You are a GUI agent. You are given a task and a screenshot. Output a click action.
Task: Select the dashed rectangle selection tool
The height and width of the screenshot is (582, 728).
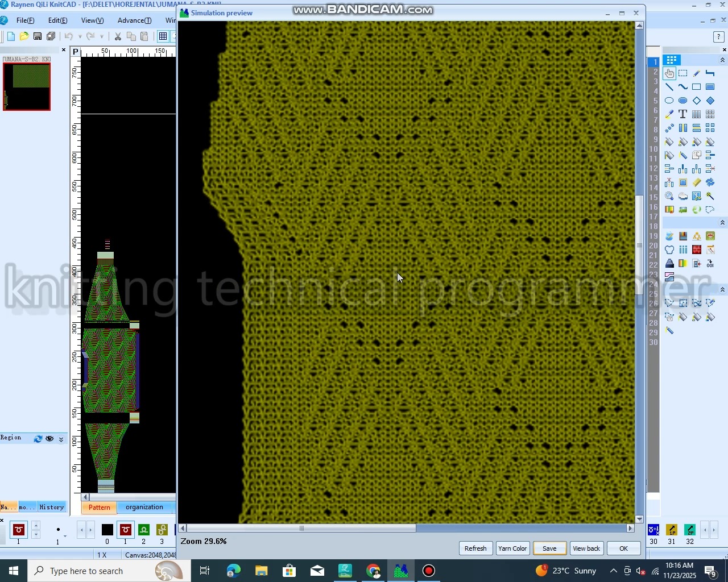pyautogui.click(x=683, y=73)
